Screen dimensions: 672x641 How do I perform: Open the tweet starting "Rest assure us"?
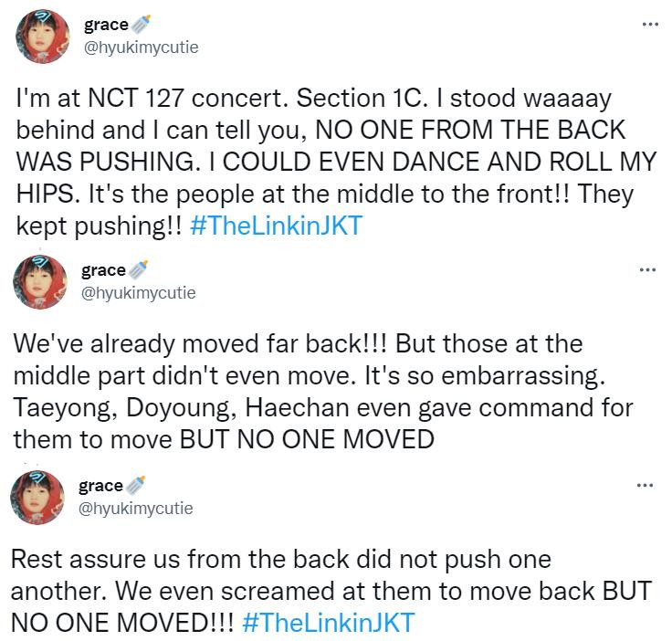click(x=329, y=589)
